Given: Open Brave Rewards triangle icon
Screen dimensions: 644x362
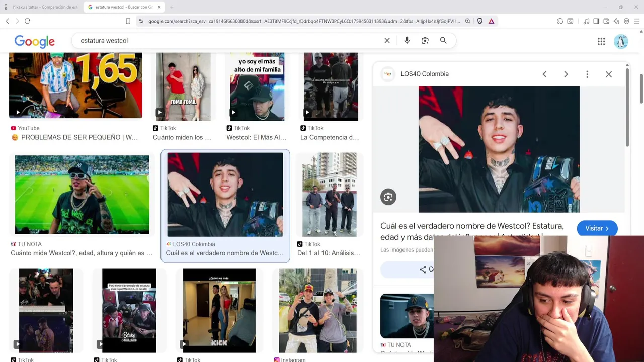Looking at the screenshot, I should click(492, 21).
